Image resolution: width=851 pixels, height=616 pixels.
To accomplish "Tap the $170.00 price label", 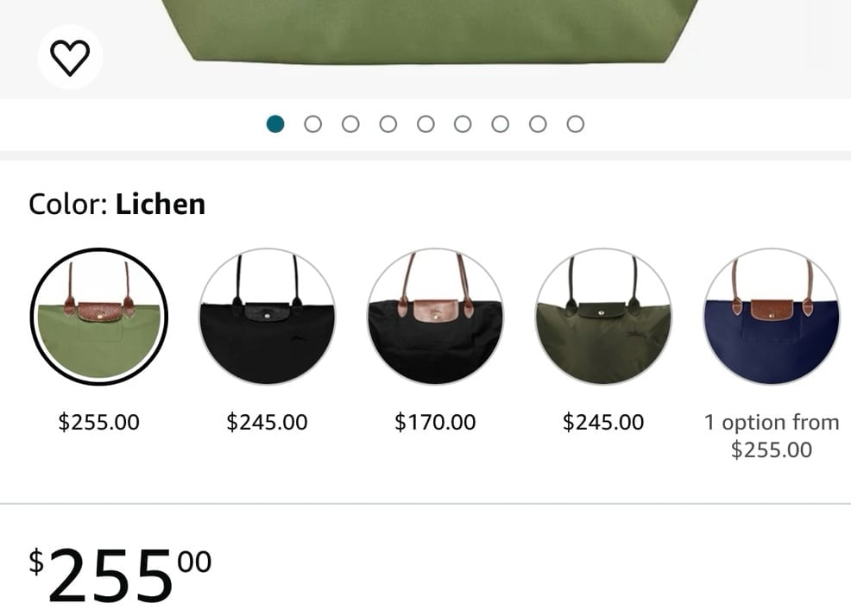I will 435,422.
